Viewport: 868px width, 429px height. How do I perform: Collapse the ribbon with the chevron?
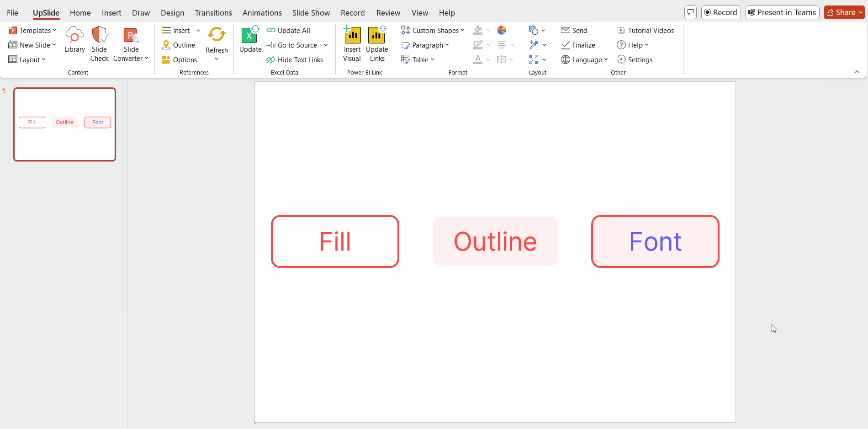click(x=857, y=72)
